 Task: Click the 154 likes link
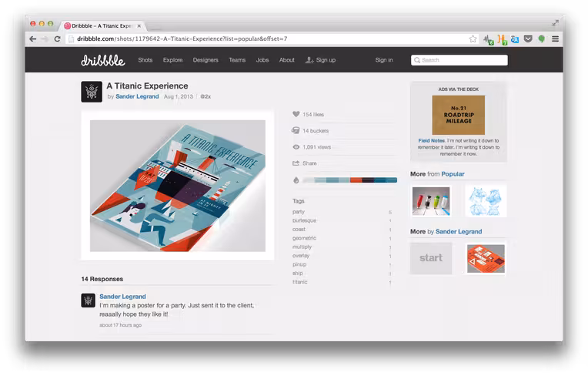tap(313, 115)
